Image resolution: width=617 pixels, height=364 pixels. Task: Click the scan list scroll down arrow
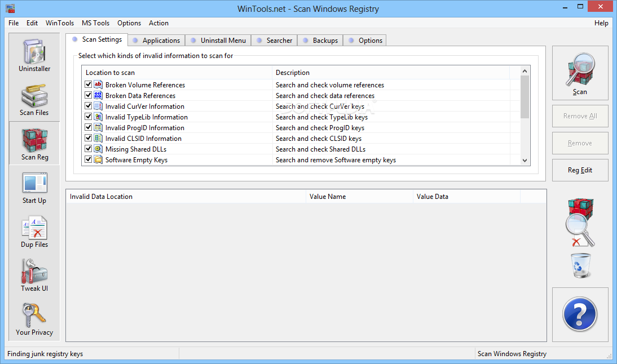(525, 160)
